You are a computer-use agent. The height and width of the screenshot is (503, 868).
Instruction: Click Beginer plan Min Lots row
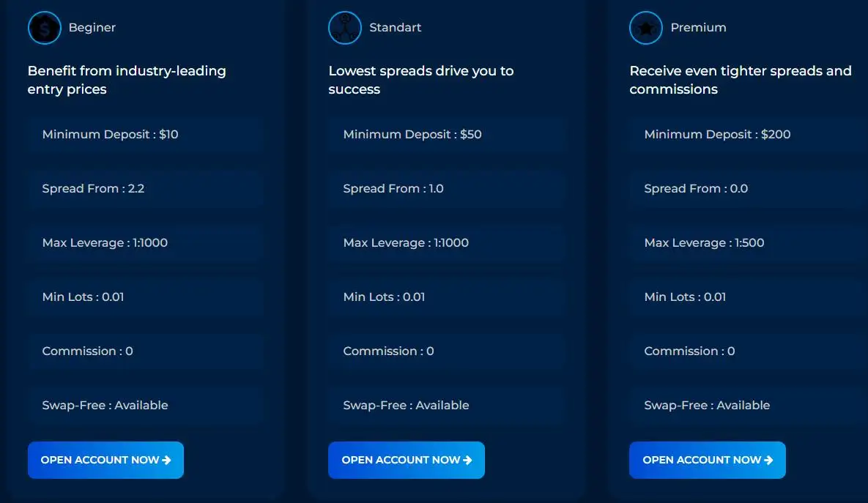145,297
